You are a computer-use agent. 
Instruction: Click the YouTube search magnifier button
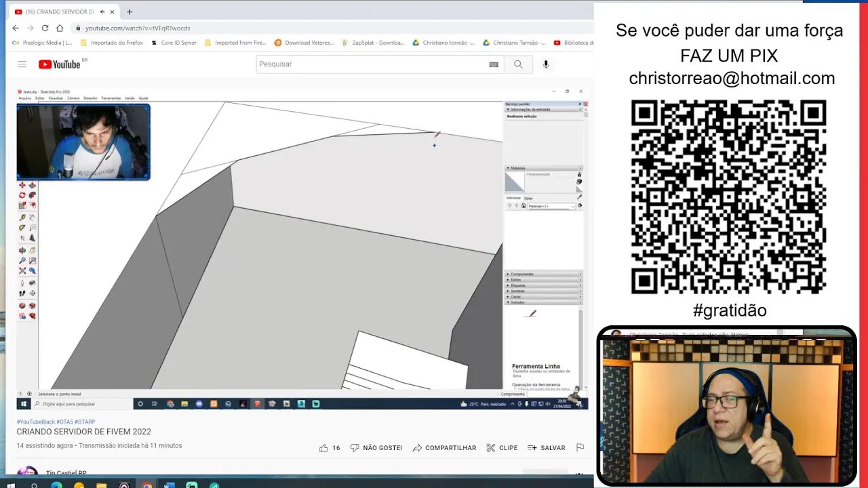[518, 64]
